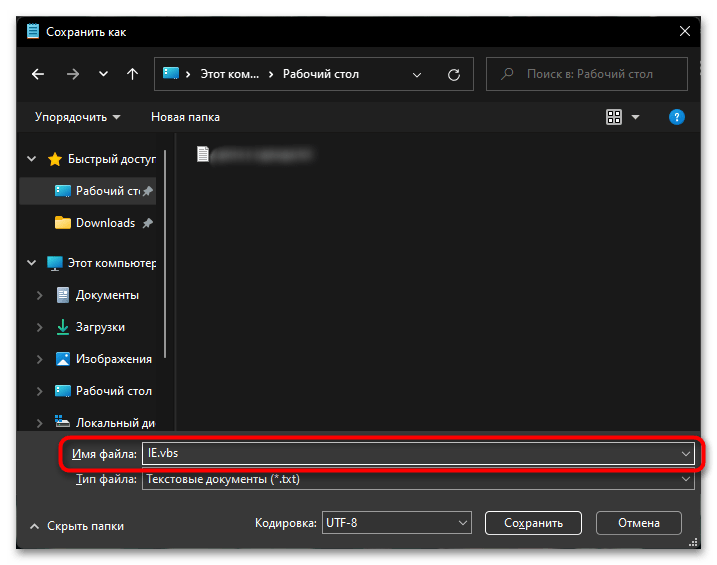Expand the address bar path dropdown
This screenshot has height=565, width=717.
point(417,75)
